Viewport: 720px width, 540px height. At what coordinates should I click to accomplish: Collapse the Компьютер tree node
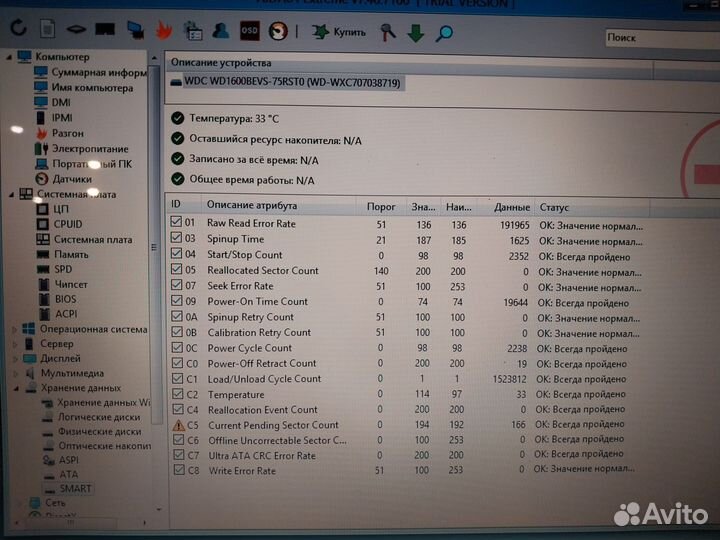[9, 57]
